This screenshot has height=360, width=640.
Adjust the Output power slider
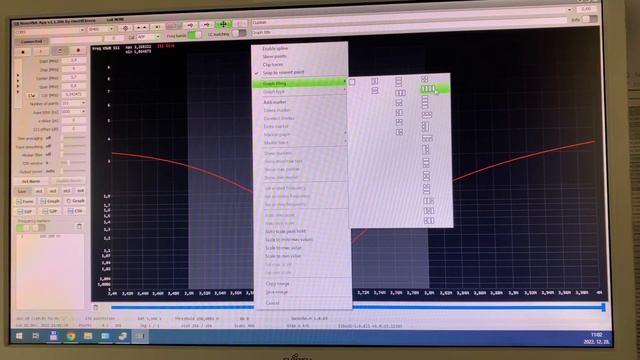[74, 171]
